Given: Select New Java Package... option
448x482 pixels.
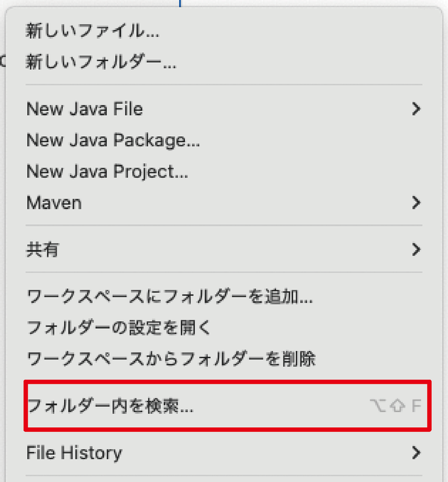Looking at the screenshot, I should click(113, 140).
